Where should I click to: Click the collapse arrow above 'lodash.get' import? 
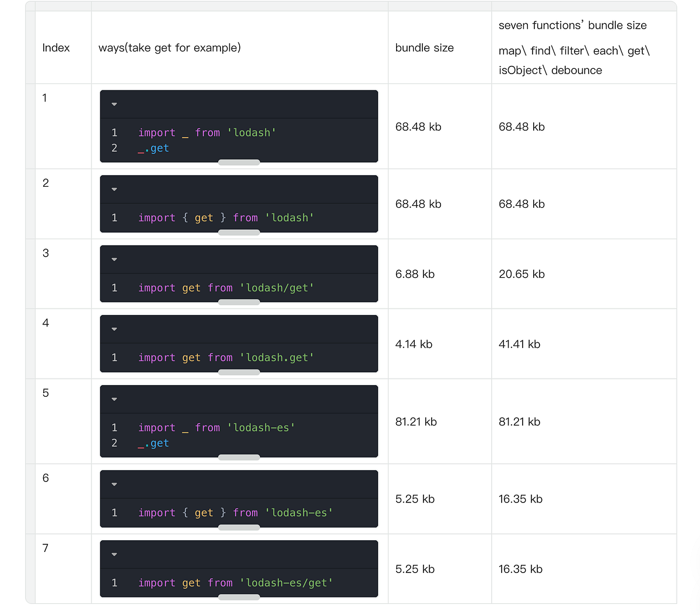tap(114, 329)
